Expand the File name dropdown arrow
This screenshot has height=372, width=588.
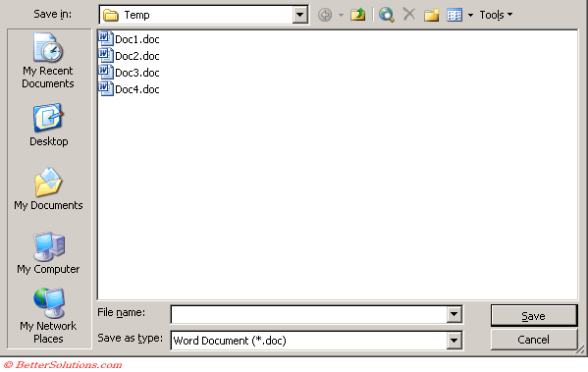[454, 314]
